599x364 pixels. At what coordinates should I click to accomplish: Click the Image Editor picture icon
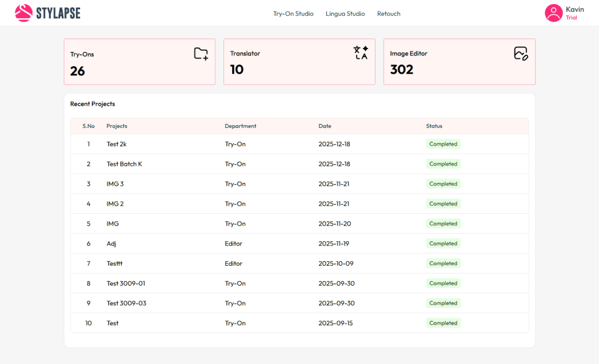pos(521,53)
